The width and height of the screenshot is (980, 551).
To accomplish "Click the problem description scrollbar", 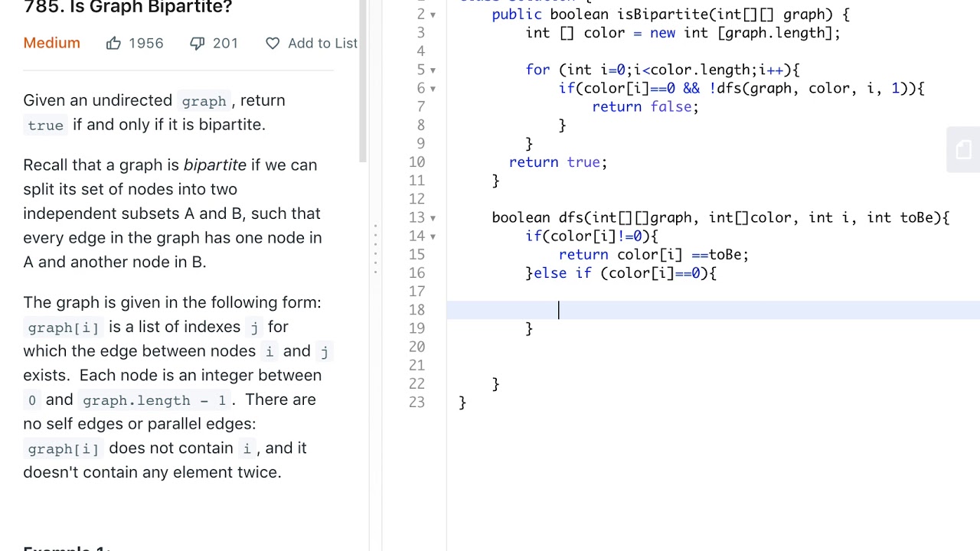I will pos(363,80).
